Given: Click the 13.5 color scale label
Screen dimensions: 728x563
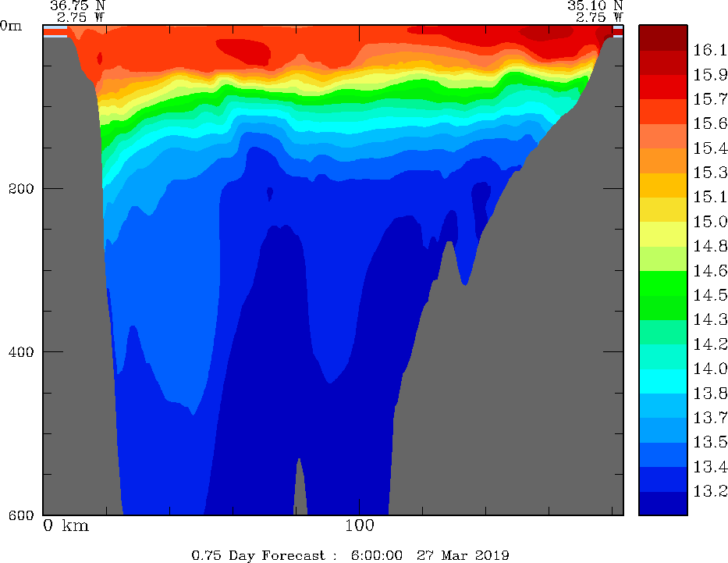Looking at the screenshot, I should [x=710, y=442].
